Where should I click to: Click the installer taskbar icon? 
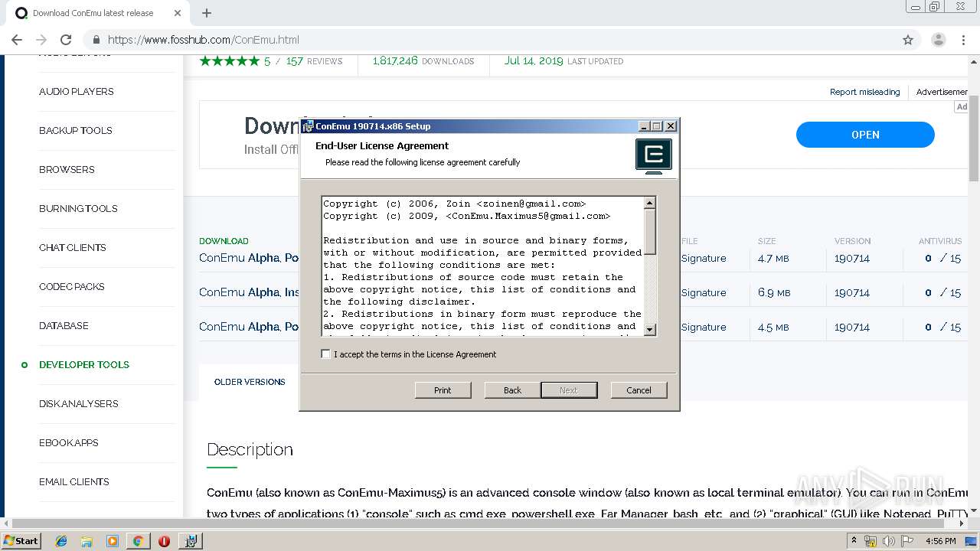[x=191, y=541]
